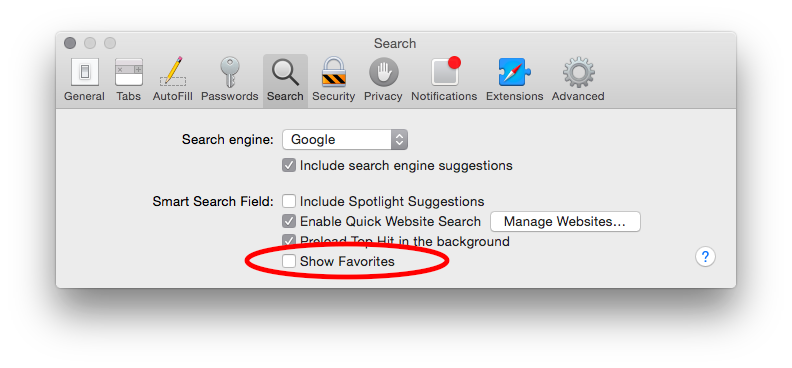This screenshot has width=792, height=368.
Task: Open the Notifications preferences pane
Action: coord(444,80)
